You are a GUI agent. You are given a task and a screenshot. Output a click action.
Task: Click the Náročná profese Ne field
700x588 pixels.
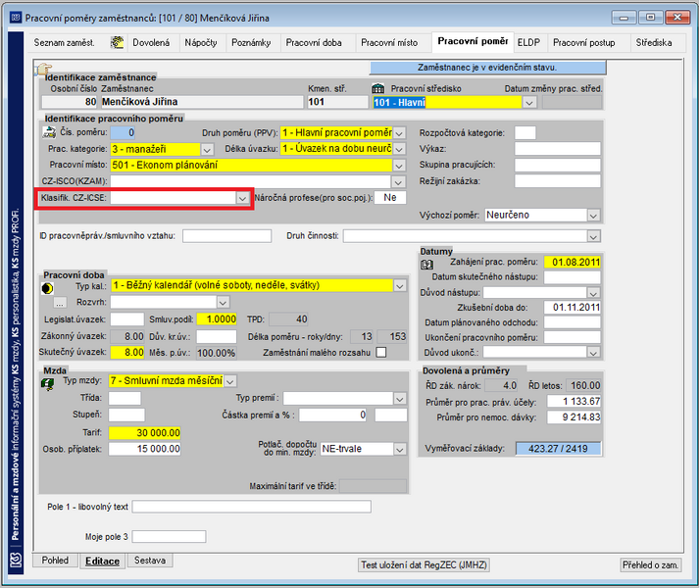[390, 198]
